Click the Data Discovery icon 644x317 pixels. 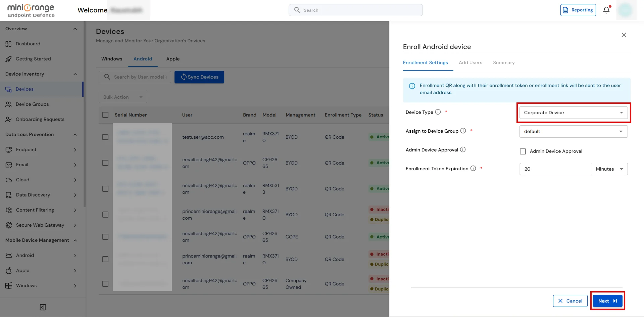pos(9,195)
